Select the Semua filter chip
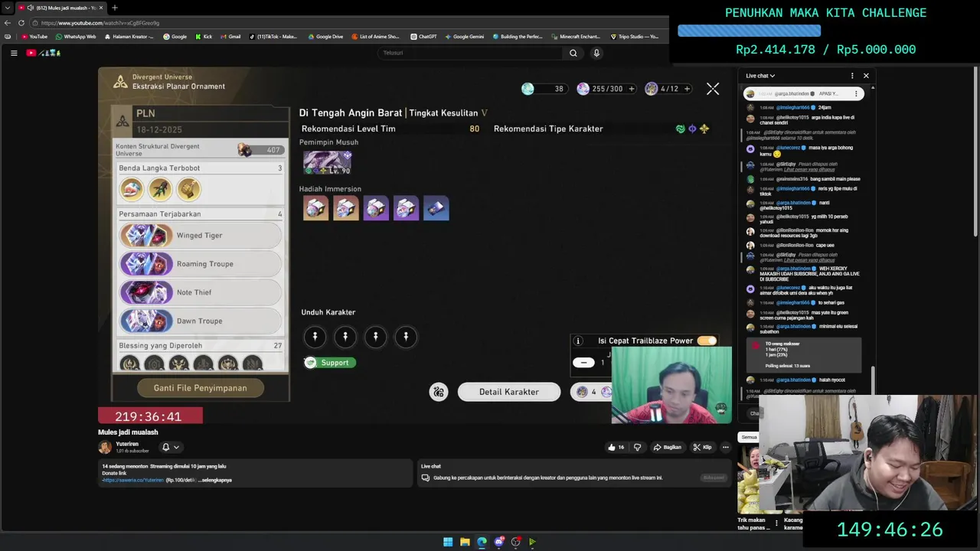Viewport: 980px width, 551px height. pyautogui.click(x=749, y=437)
